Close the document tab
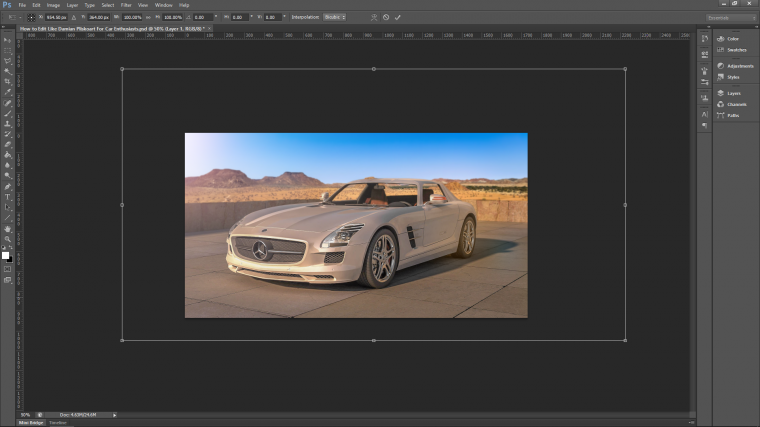 209,29
